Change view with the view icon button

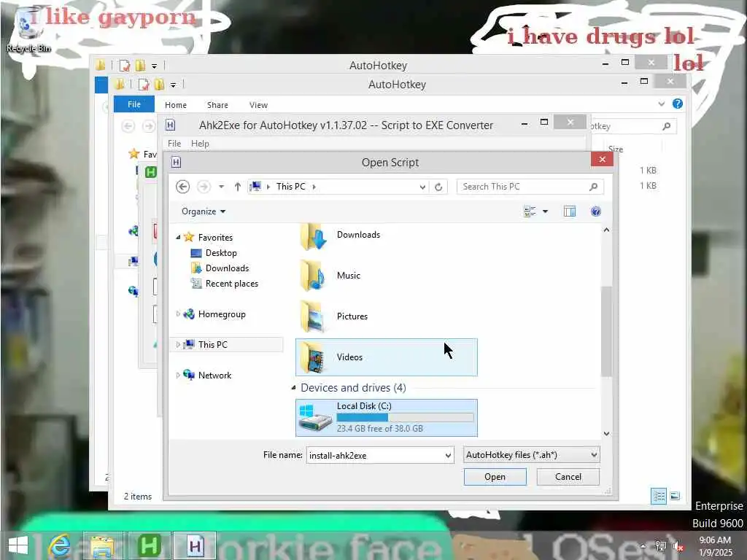point(530,211)
